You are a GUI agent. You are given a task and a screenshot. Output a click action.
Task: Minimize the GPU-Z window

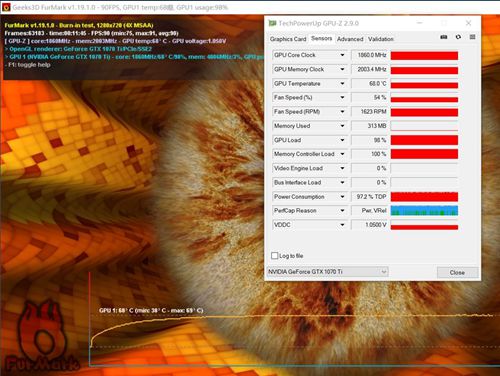coord(420,23)
